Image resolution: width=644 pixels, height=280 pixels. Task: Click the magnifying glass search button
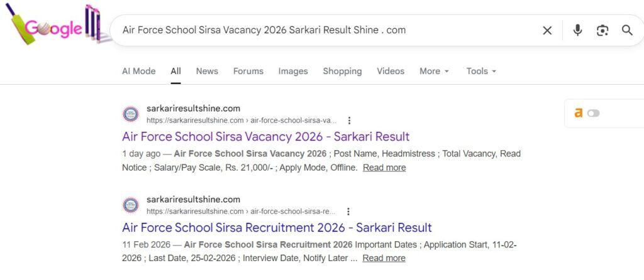627,30
